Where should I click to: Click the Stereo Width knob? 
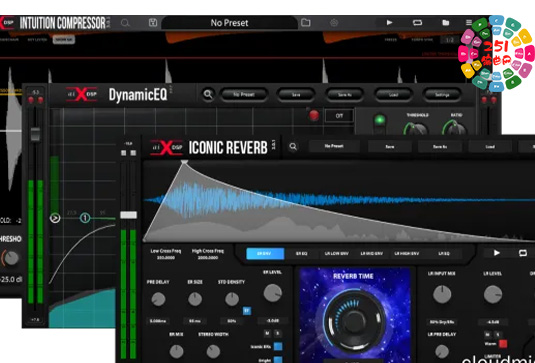[213, 351]
